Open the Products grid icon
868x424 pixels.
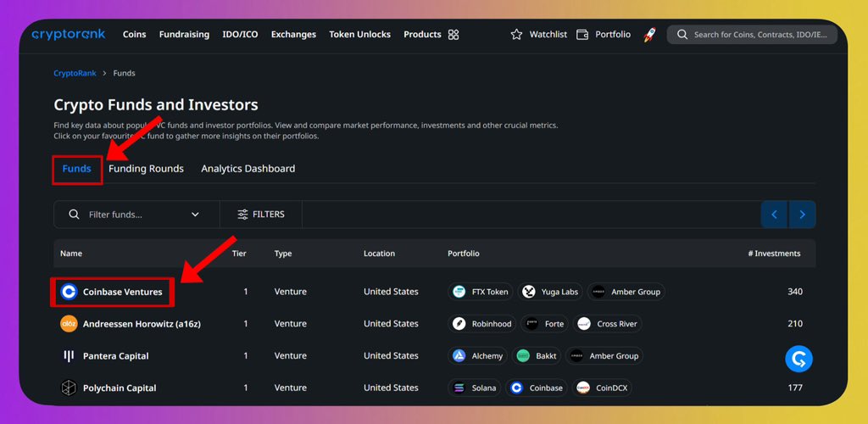(453, 34)
